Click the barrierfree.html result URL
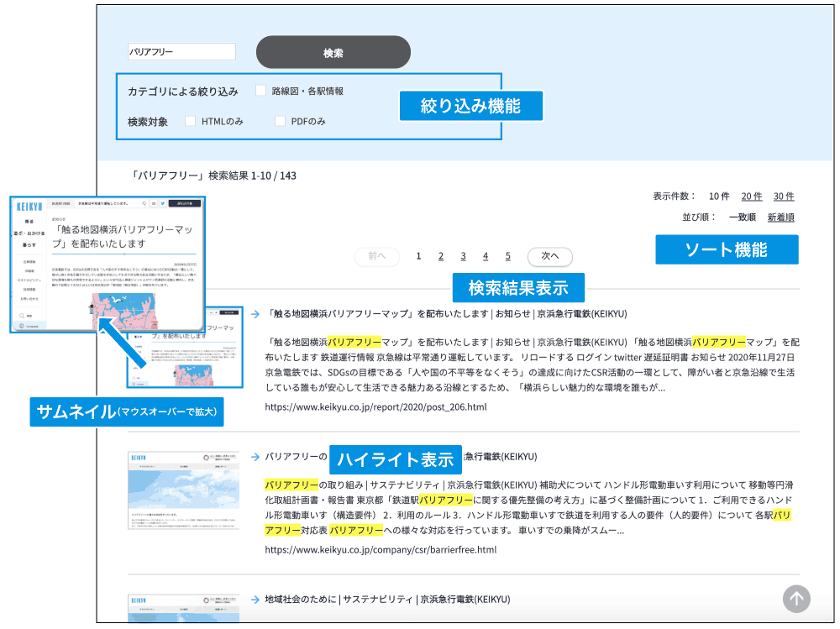 click(x=381, y=550)
